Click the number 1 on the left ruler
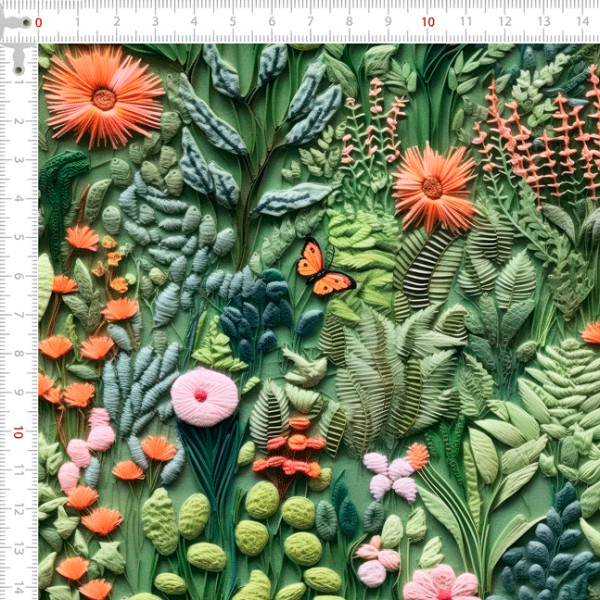600x600 pixels. point(19,82)
